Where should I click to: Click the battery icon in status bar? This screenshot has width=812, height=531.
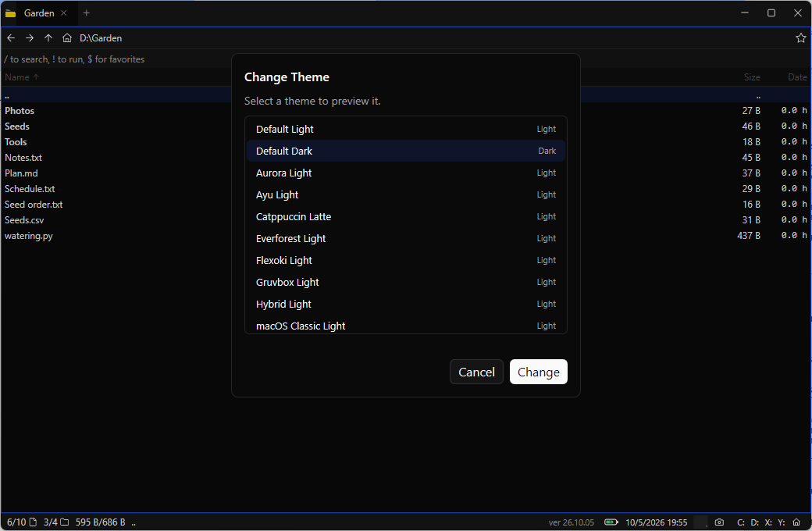611,522
